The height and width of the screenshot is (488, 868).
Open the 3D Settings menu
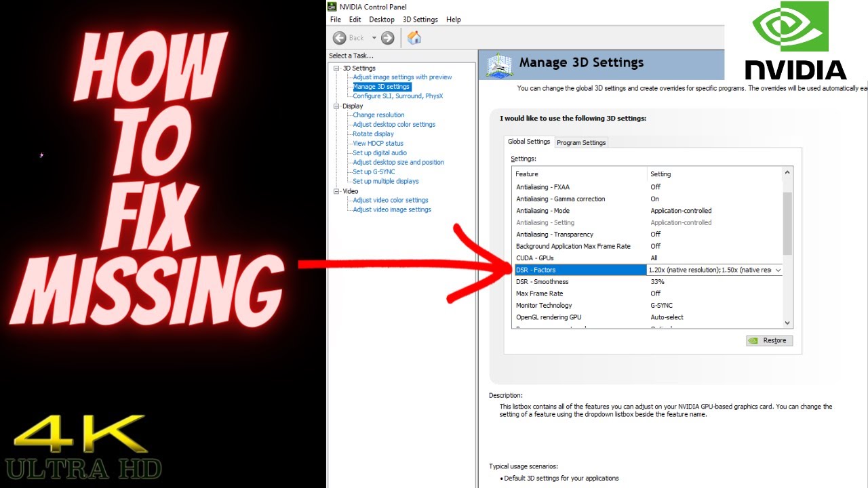point(420,20)
